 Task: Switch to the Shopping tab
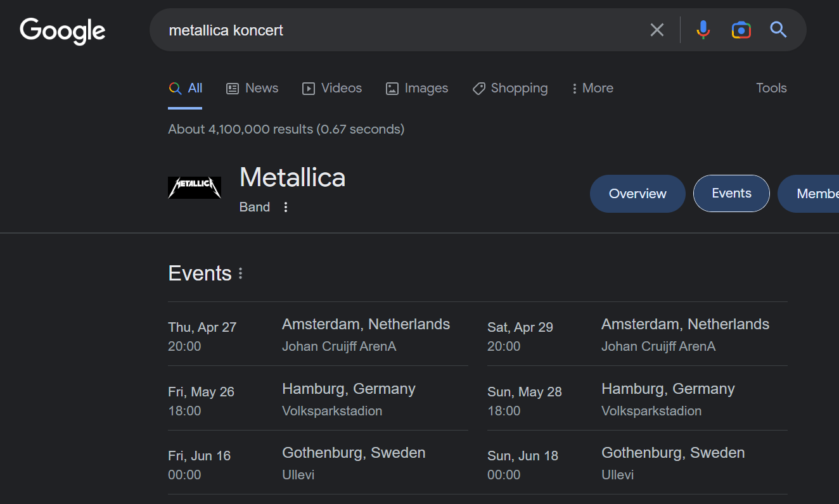click(510, 88)
